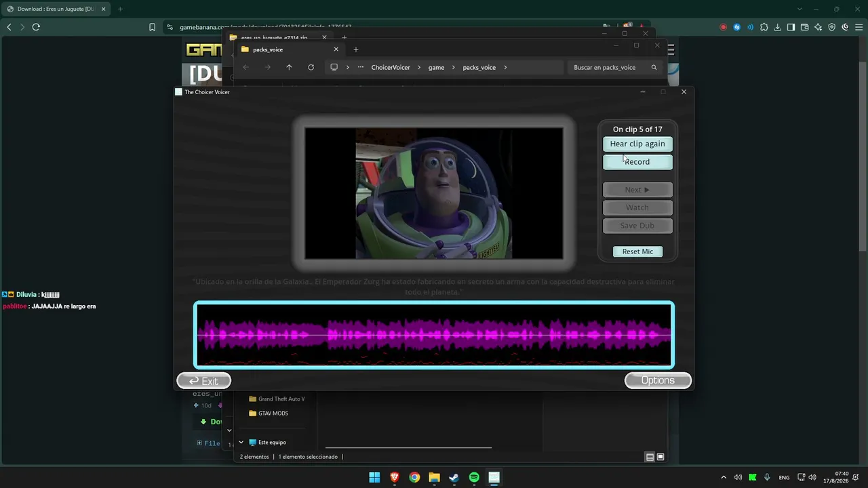
Task: Open Steam from the taskbar
Action: [454, 477]
